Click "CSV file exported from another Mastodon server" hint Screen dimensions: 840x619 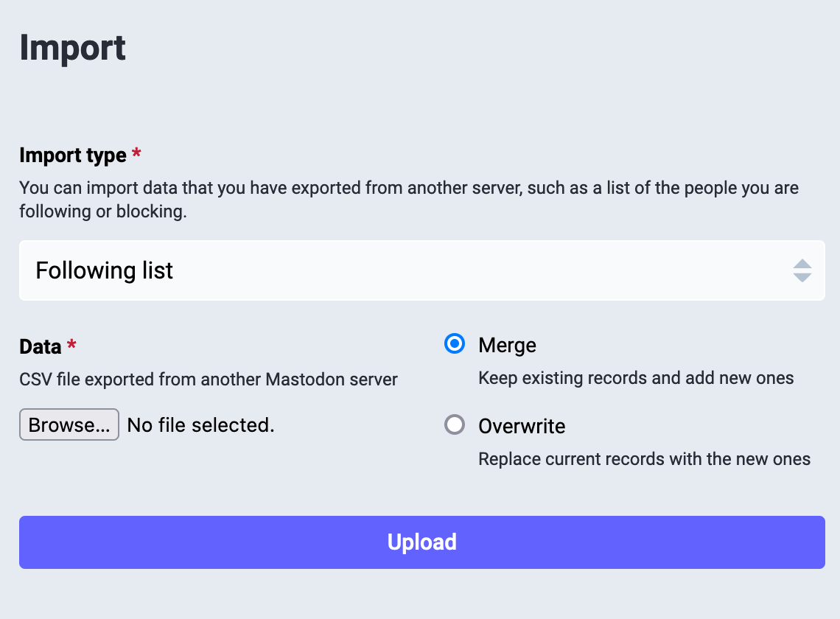coord(209,380)
